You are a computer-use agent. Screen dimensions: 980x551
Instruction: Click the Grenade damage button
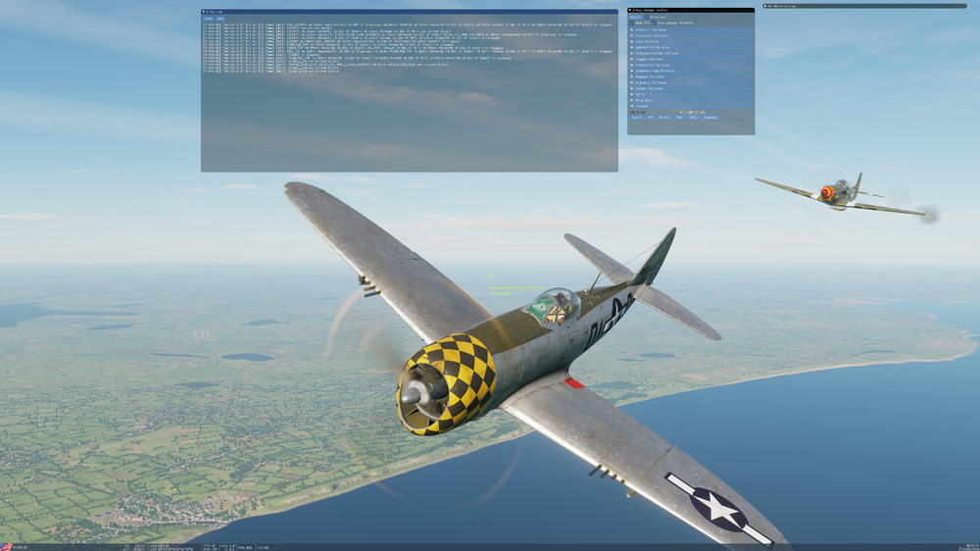[710, 118]
